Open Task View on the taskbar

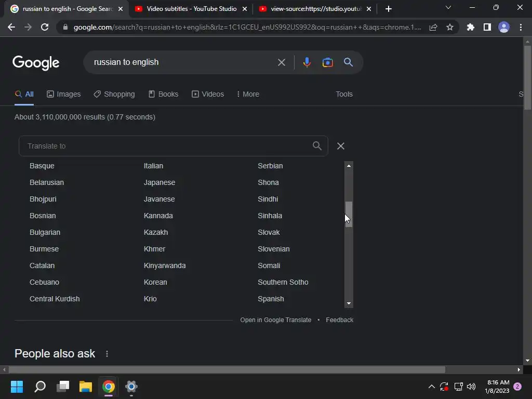tap(63, 387)
